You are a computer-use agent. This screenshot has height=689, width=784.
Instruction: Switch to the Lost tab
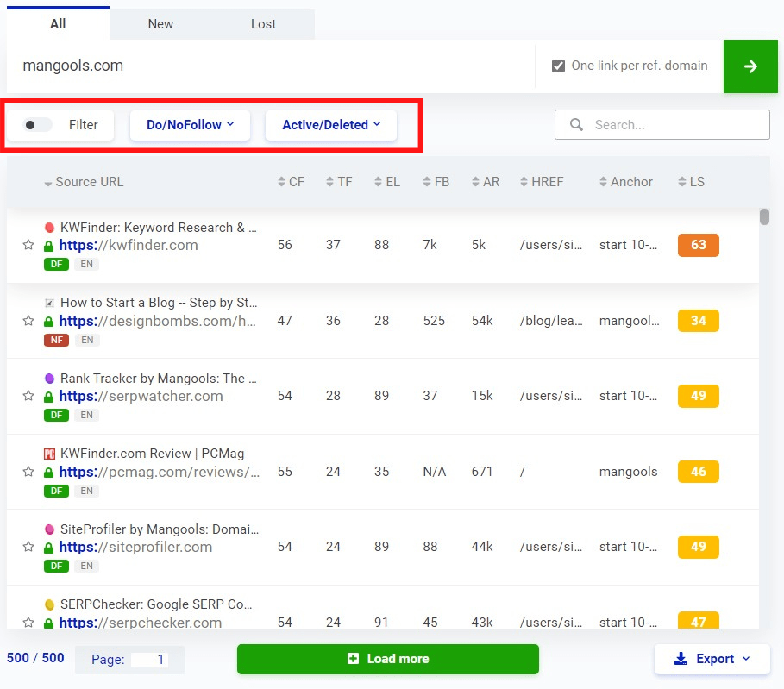(264, 24)
